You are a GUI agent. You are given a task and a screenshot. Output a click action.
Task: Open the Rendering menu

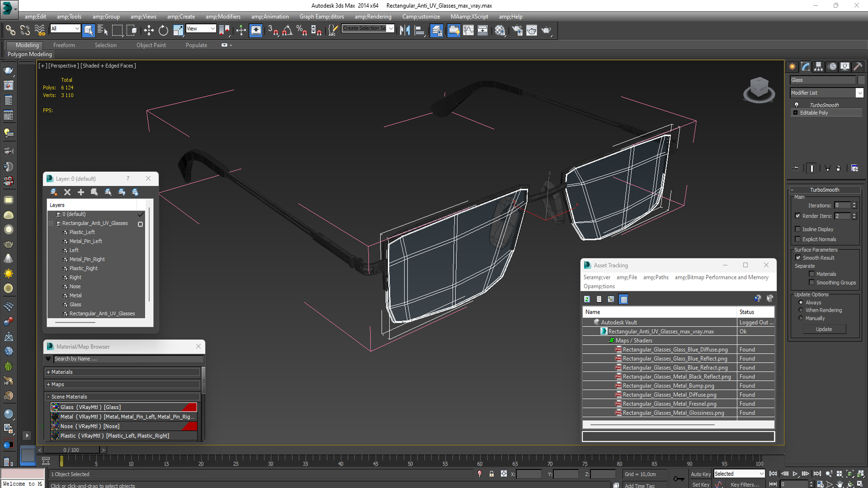click(x=373, y=17)
